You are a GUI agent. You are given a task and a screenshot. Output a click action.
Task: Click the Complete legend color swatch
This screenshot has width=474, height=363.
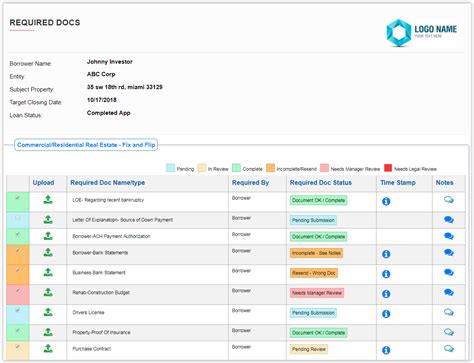pos(236,168)
